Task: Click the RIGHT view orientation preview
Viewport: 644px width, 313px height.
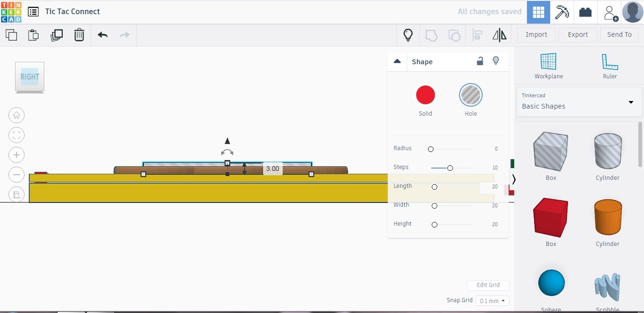Action: tap(29, 76)
